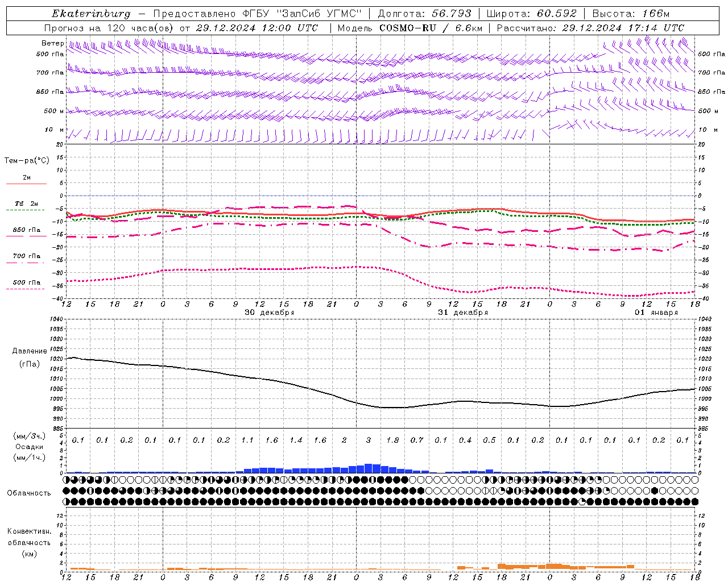Click the peak precipitation value 3
The width and height of the screenshot is (728, 582).
[x=369, y=440]
